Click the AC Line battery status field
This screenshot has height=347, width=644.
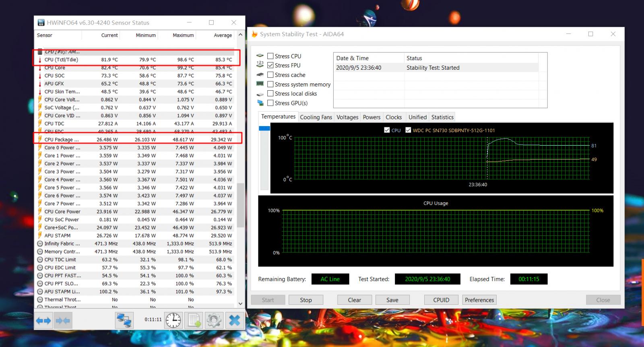click(330, 279)
